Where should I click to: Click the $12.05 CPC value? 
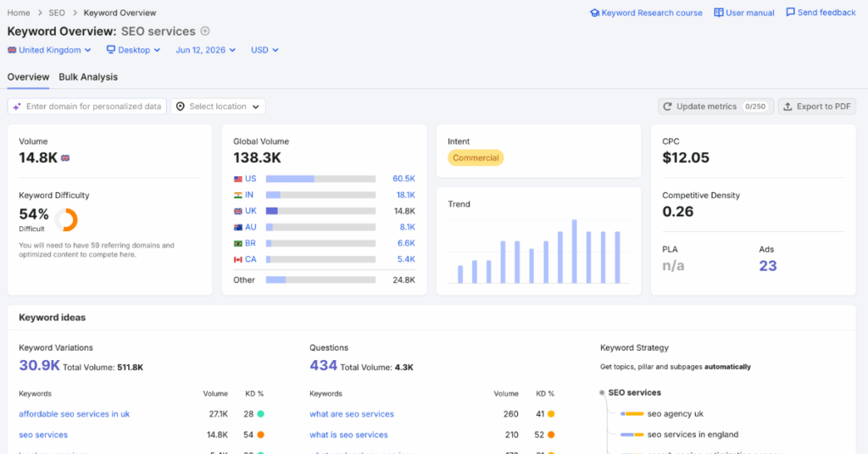pyautogui.click(x=685, y=158)
